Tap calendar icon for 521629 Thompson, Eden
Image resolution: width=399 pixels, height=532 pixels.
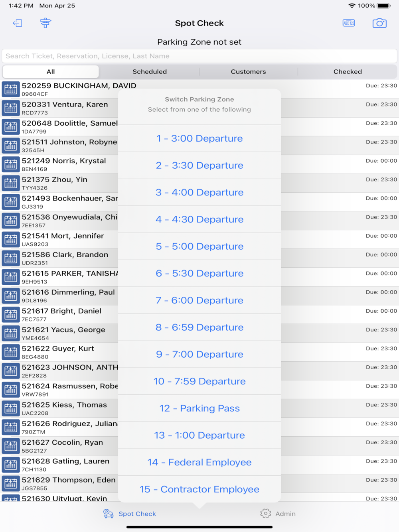11,483
